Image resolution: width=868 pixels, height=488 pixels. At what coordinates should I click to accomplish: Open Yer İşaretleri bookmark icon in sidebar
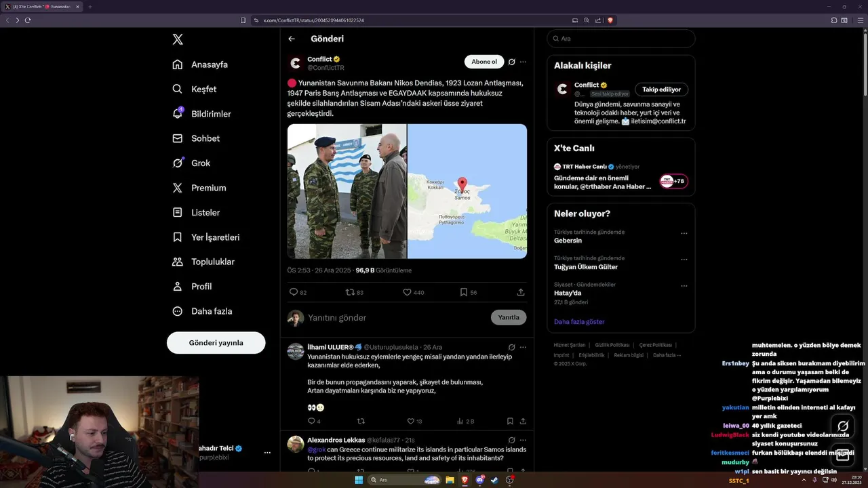pos(178,237)
